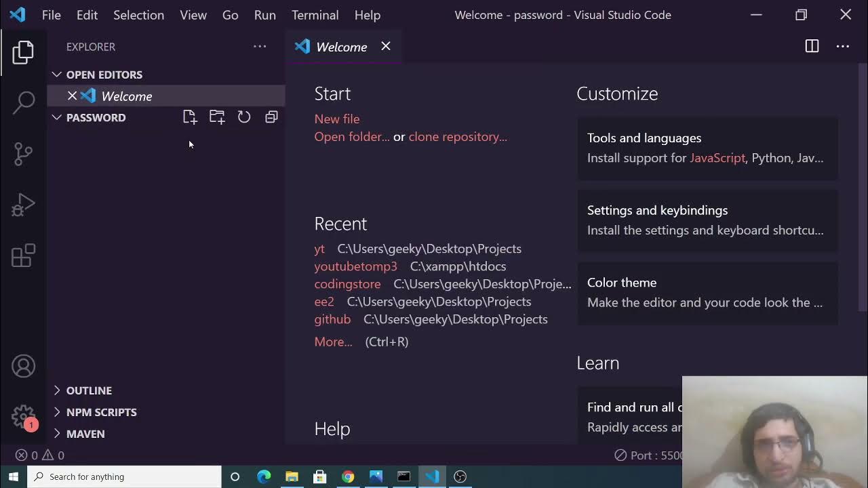Open OBS Studio from taskbar
868x488 pixels.
(x=460, y=476)
